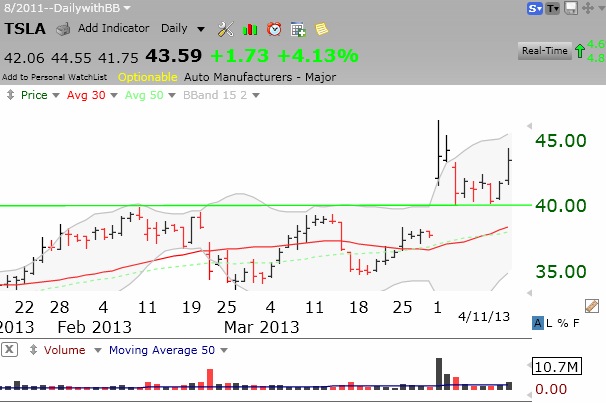Click the 0.00 volume axis label
606x403 pixels.
click(x=551, y=389)
